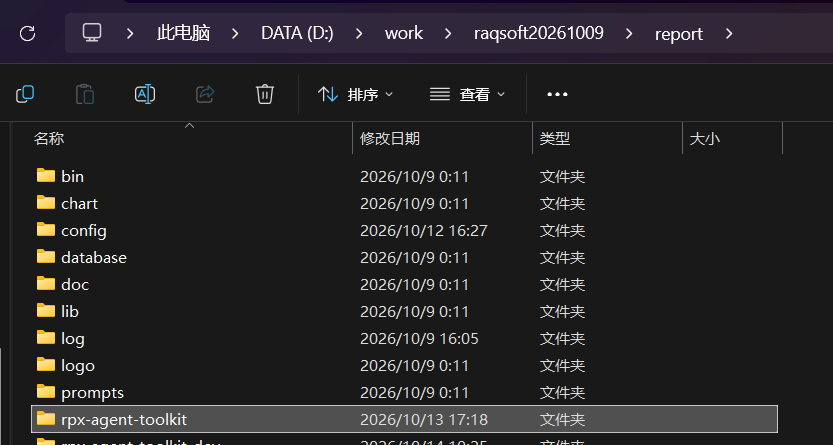833x445 pixels.
Task: Click the date in the logo row
Action: click(414, 366)
